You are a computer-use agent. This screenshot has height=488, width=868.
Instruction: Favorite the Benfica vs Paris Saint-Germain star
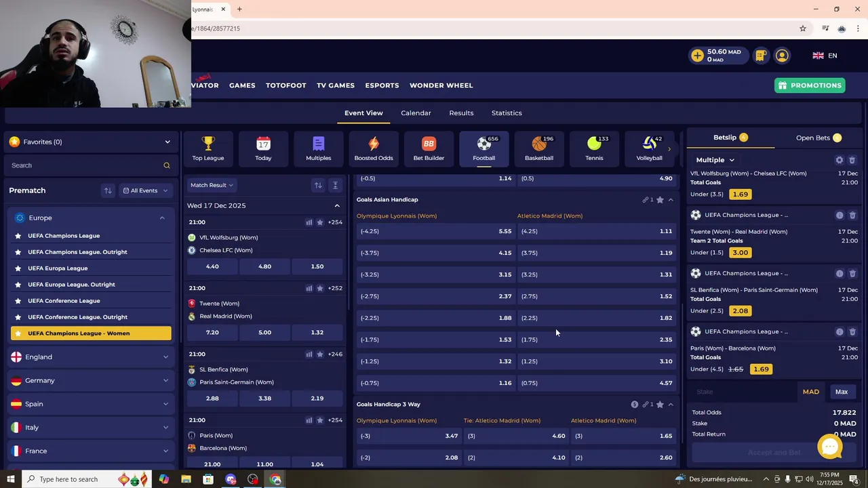[x=320, y=354]
